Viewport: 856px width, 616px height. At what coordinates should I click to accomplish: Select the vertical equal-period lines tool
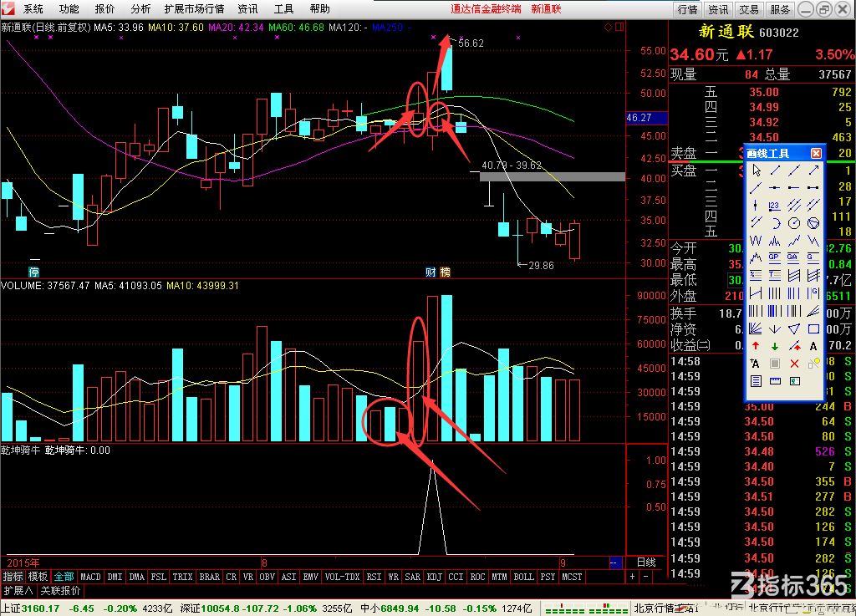[x=775, y=293]
